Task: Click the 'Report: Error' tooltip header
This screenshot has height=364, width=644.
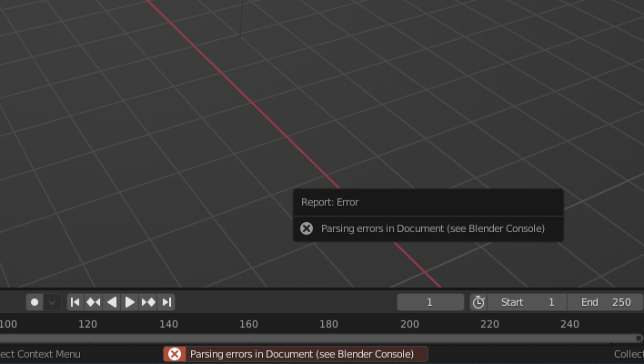Action: pos(330,202)
